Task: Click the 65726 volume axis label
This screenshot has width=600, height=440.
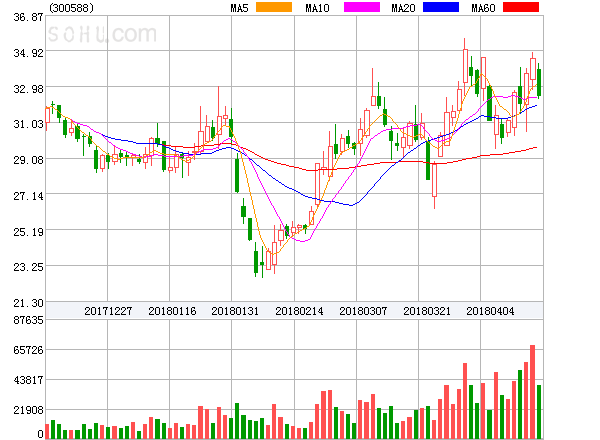Action: click(x=28, y=350)
